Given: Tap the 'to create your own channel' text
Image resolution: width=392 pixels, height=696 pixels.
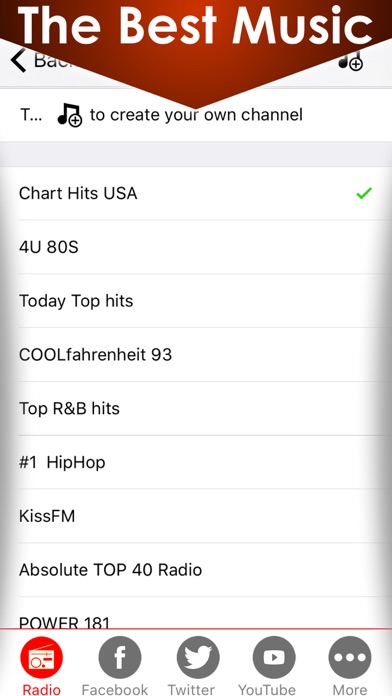Looking at the screenshot, I should 196,115.
